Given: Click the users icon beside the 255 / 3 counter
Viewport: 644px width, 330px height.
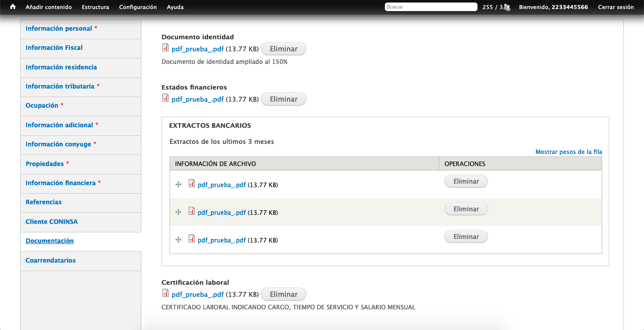Looking at the screenshot, I should pos(507,7).
